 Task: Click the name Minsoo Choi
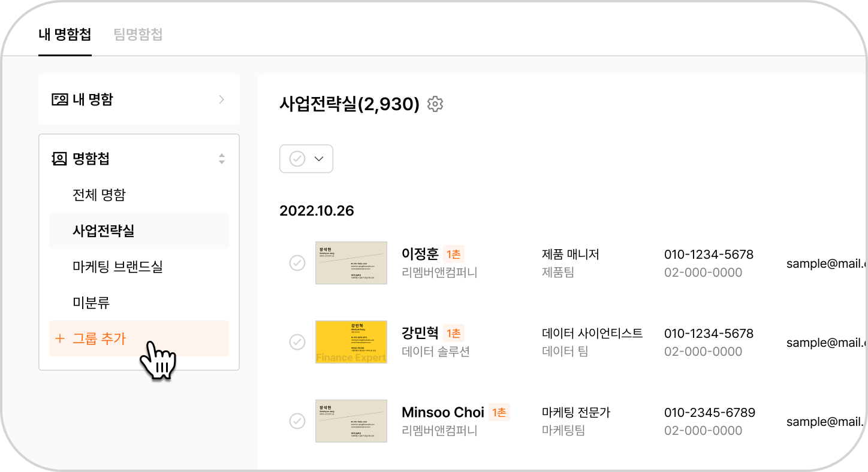click(x=443, y=412)
